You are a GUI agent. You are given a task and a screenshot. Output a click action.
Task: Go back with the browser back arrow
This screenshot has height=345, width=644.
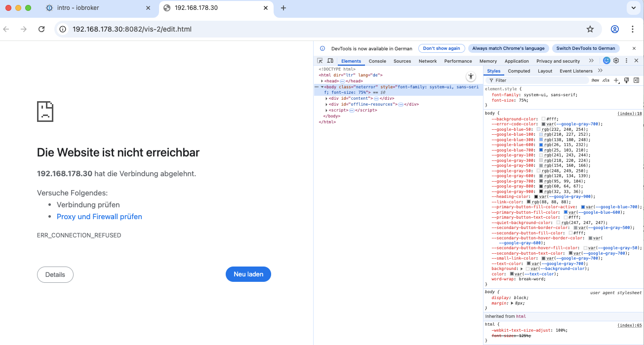pos(6,29)
